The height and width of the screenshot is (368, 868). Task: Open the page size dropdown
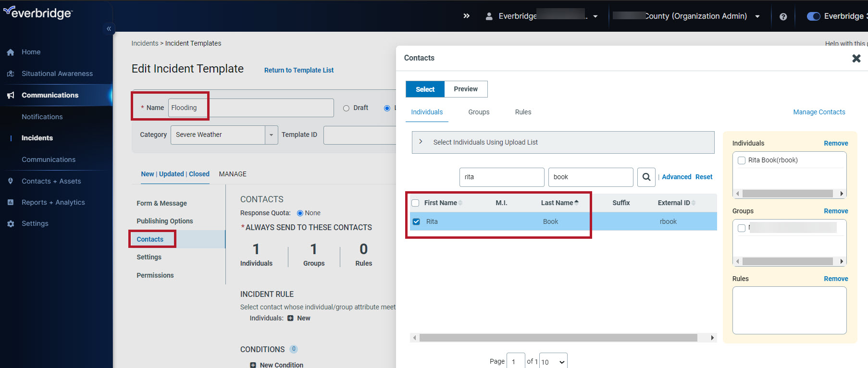pyautogui.click(x=553, y=362)
